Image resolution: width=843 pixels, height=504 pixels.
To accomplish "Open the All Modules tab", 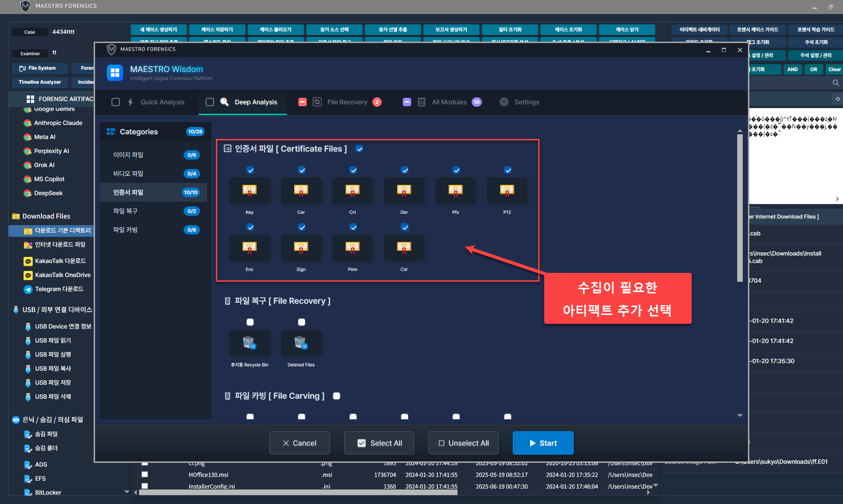I will click(x=449, y=102).
